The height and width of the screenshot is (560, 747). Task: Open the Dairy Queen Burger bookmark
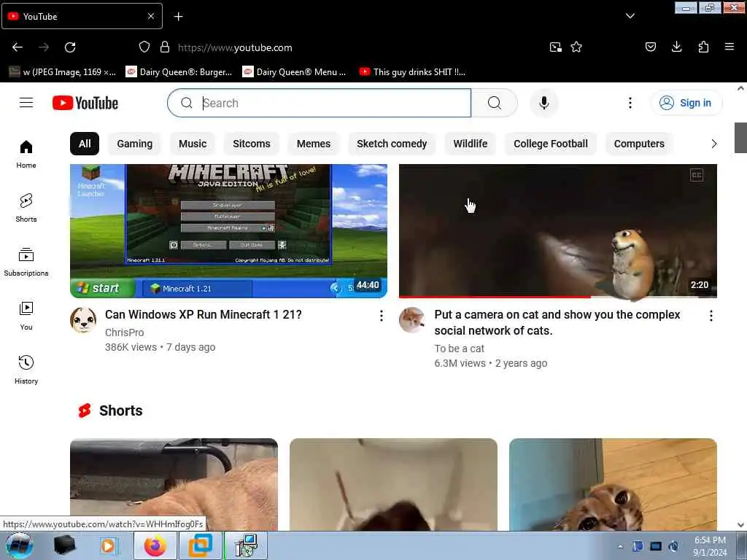179,72
